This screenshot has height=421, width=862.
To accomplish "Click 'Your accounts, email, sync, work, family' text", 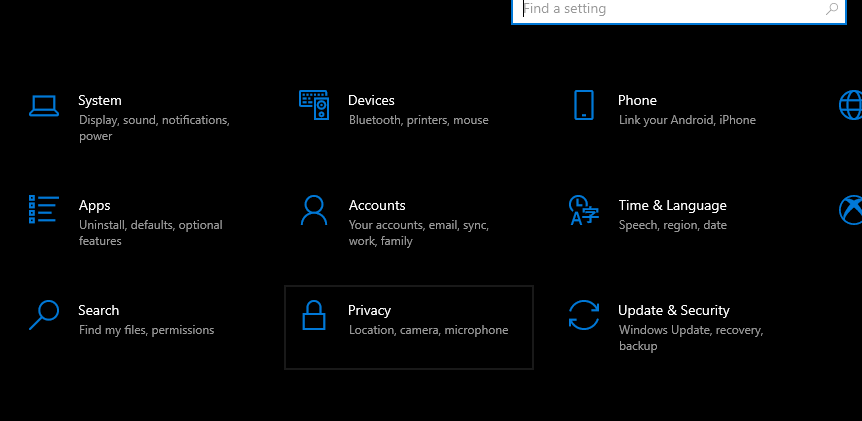I will 418,233.
